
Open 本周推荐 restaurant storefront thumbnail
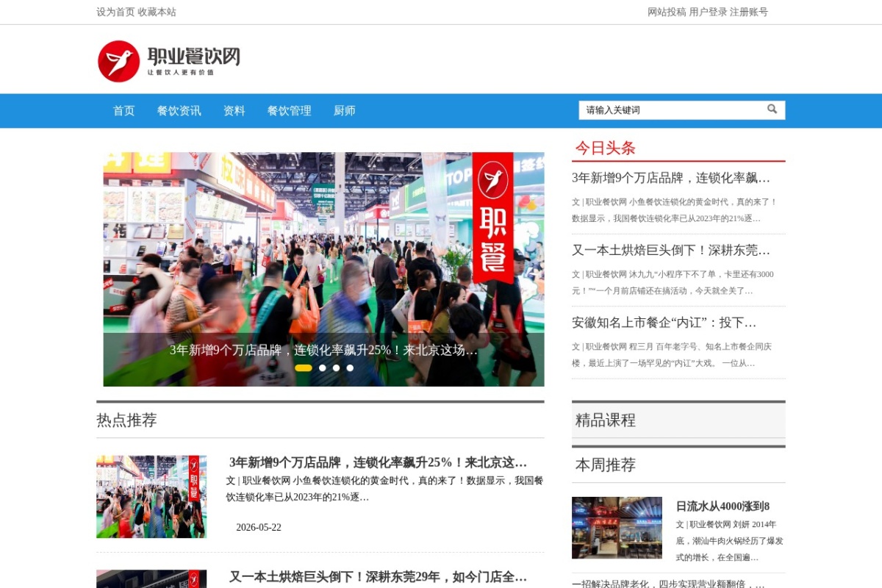[x=617, y=528]
